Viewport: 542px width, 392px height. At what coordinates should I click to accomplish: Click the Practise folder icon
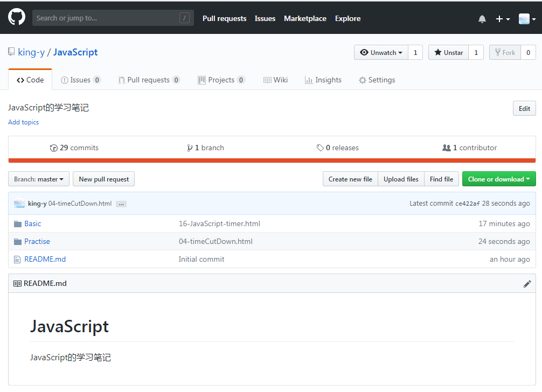(18, 242)
